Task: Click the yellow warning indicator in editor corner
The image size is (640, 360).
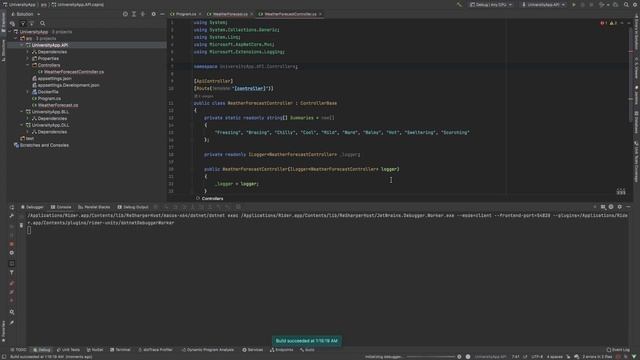Action: (613, 23)
